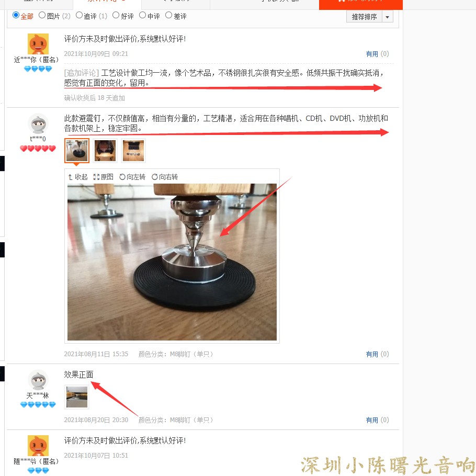The image size is (476, 476).
Task: Collapse the enlarged photo with 收起
Action: point(78,177)
